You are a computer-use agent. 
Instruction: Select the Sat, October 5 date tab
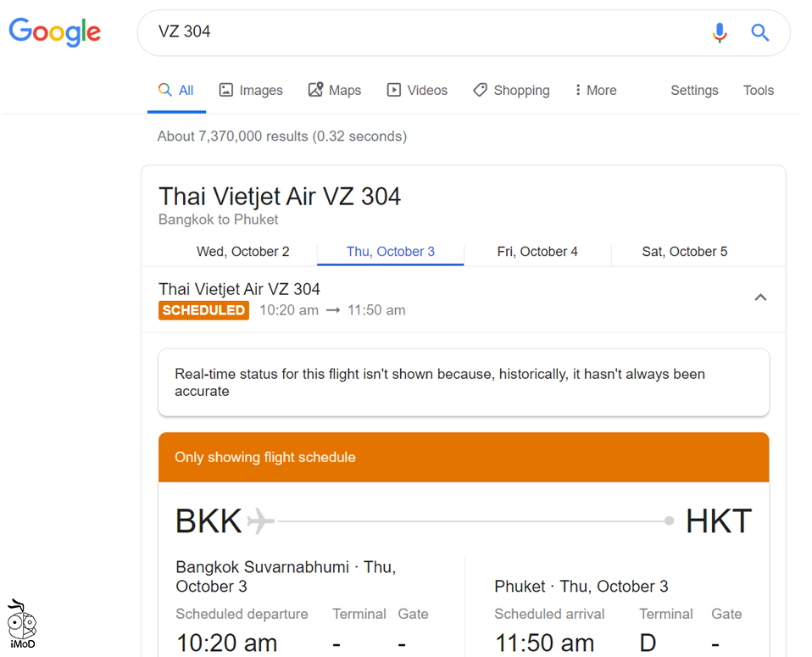click(685, 252)
